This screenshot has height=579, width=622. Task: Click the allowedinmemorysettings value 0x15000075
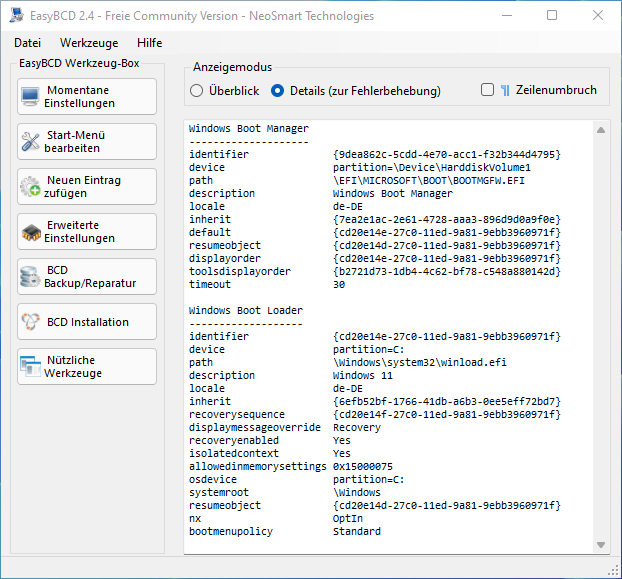(363, 466)
